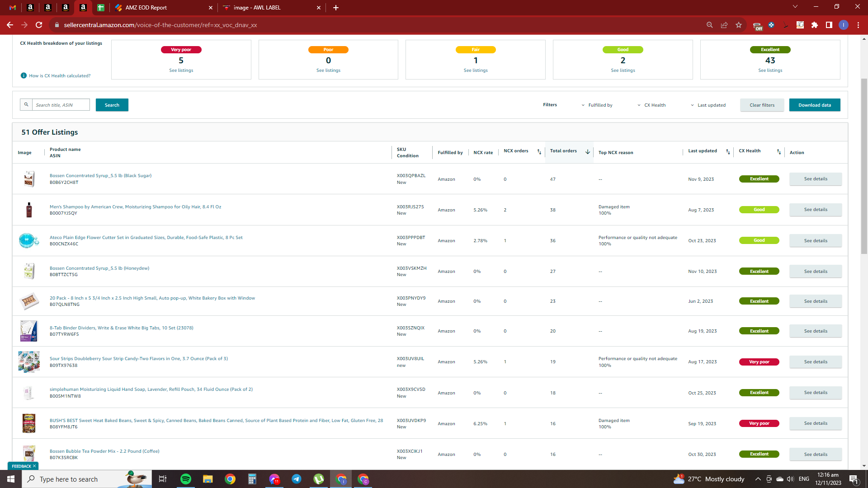Close the AMZ EOD Report tab
The image size is (868, 488).
pos(211,8)
